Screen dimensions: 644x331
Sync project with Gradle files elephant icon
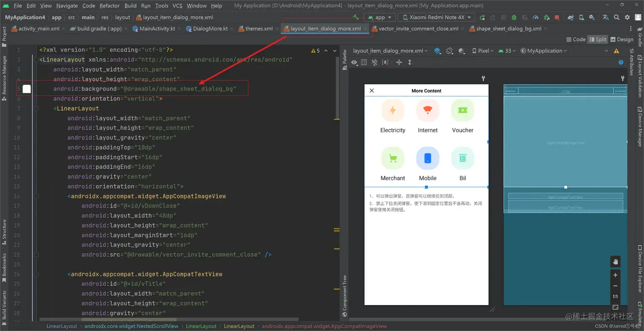coord(570,17)
